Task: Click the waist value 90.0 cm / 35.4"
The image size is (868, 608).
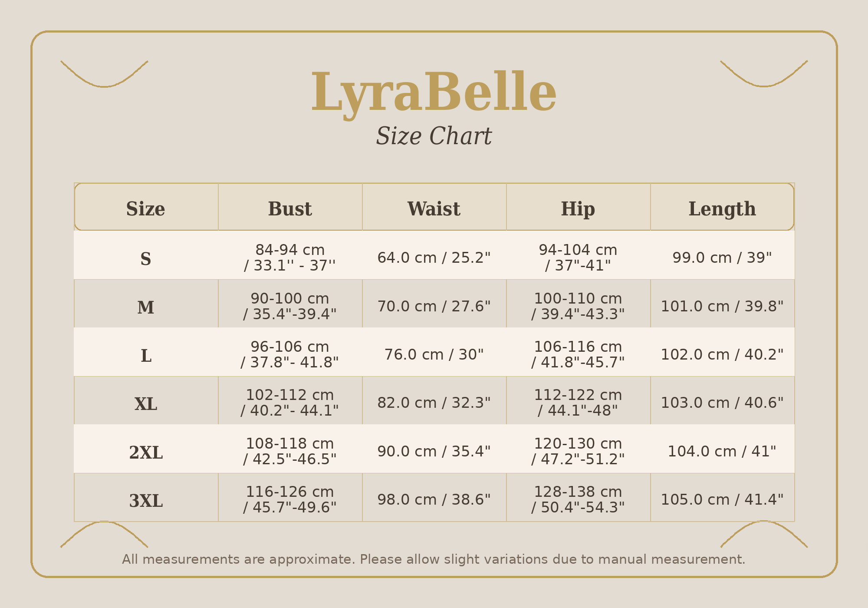Action: [x=434, y=451]
